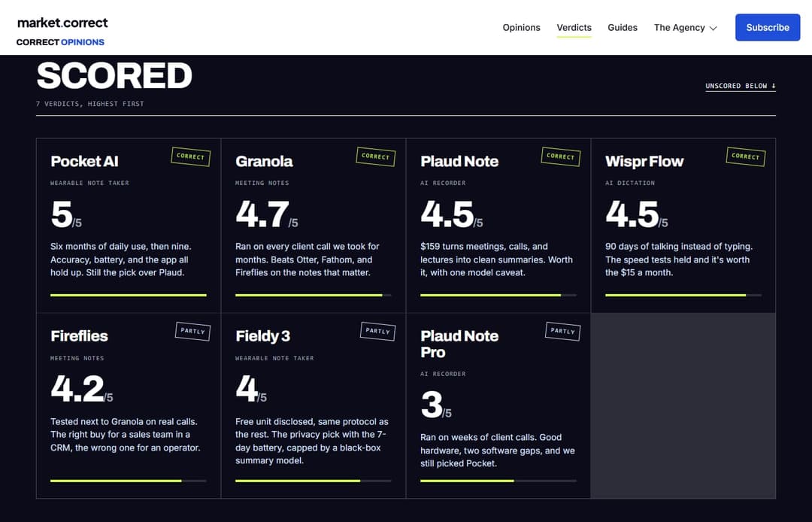812x522 pixels.
Task: Click 'AI RECORDER' label under Plaud Note
Action: click(443, 183)
